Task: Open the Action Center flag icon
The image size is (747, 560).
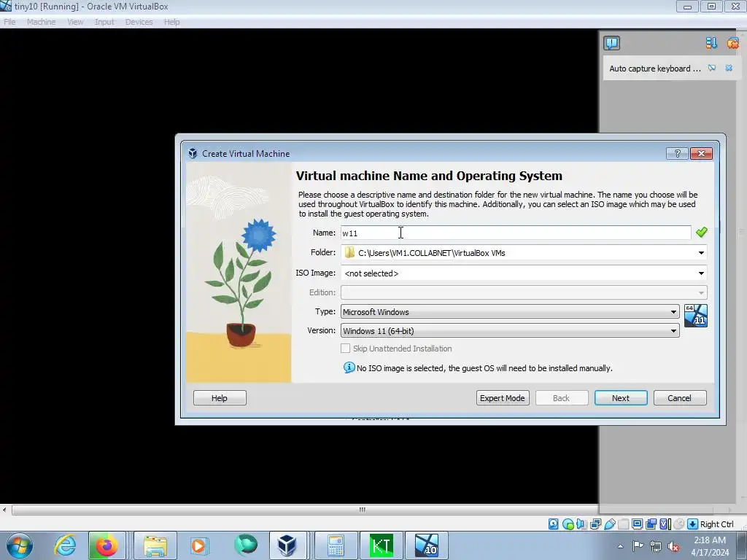Action: click(638, 546)
